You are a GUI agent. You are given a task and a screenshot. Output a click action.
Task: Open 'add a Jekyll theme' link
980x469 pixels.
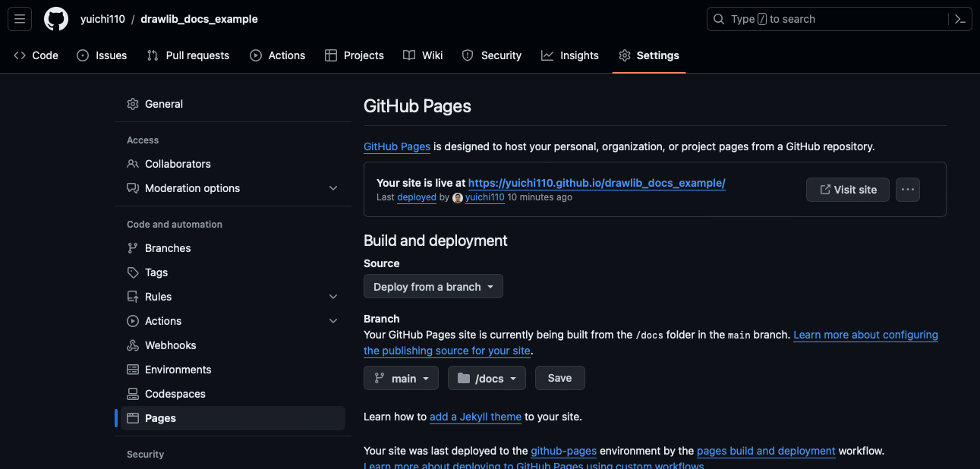[x=475, y=417]
